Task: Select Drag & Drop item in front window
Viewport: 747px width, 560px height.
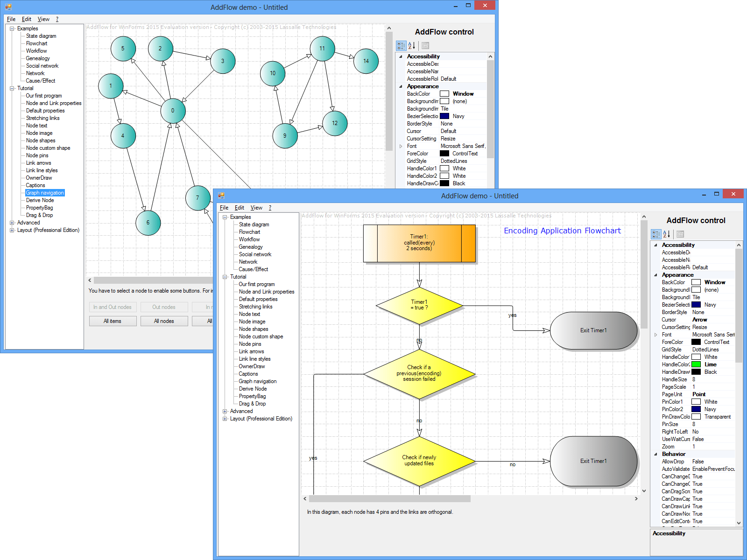Action: point(252,404)
